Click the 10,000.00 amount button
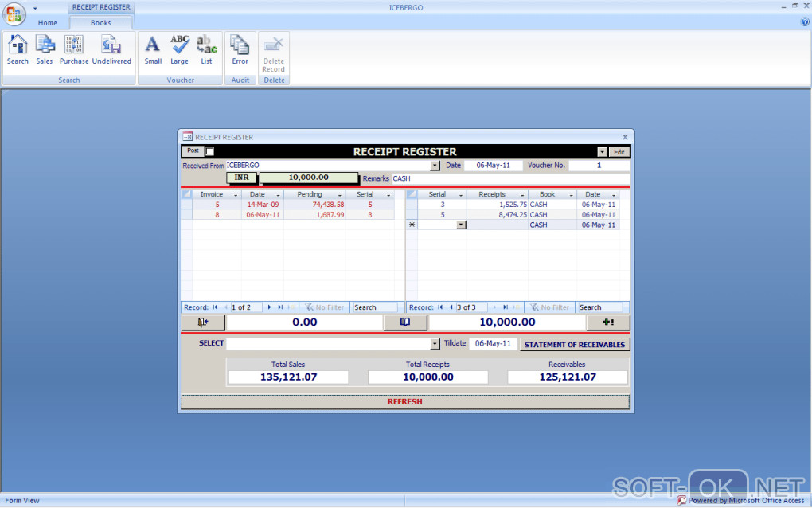 [309, 178]
